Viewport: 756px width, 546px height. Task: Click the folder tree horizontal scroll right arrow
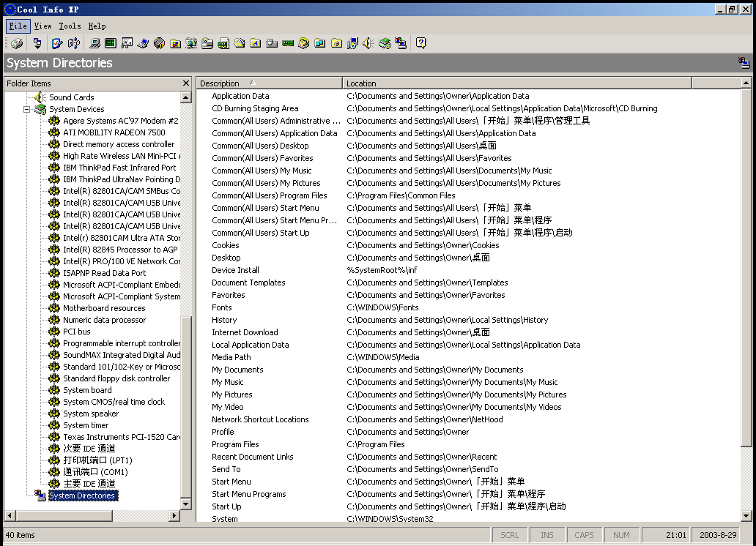(174, 516)
